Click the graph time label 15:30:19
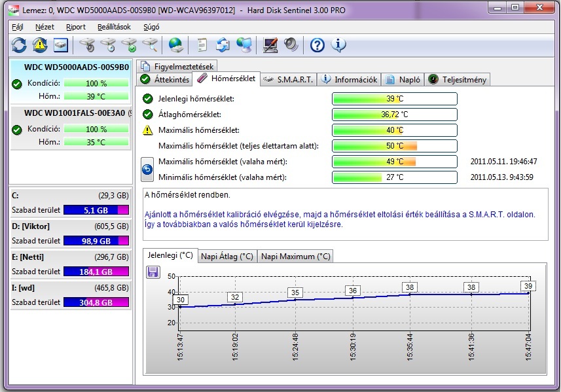Image resolution: width=561 pixels, height=392 pixels. tap(352, 346)
